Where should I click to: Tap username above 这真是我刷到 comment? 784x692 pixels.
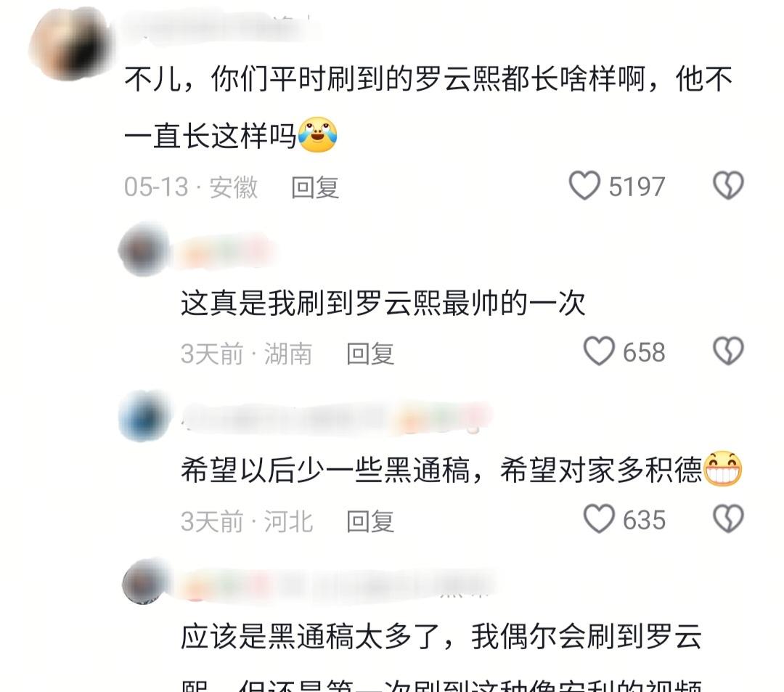[x=226, y=251]
